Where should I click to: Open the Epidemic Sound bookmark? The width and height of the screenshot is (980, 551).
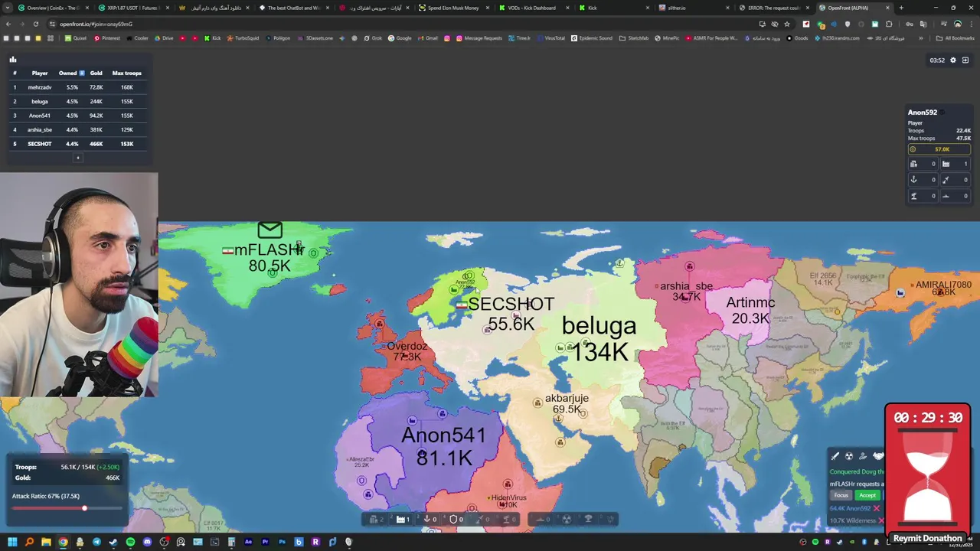click(x=592, y=38)
